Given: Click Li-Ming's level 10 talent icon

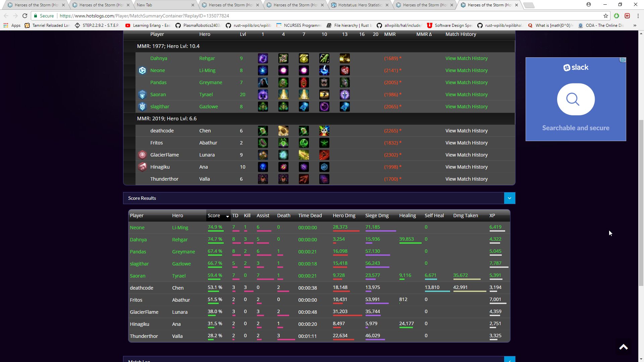Looking at the screenshot, I should tap(324, 70).
